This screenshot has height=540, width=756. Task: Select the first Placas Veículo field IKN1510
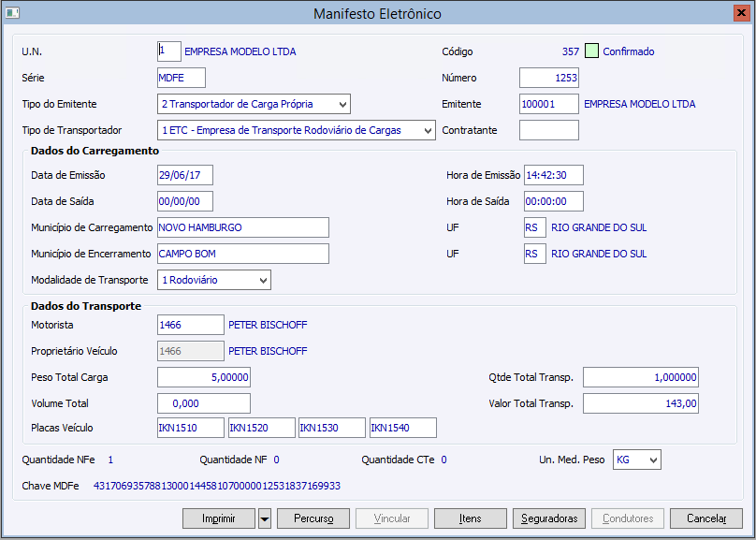(x=191, y=428)
